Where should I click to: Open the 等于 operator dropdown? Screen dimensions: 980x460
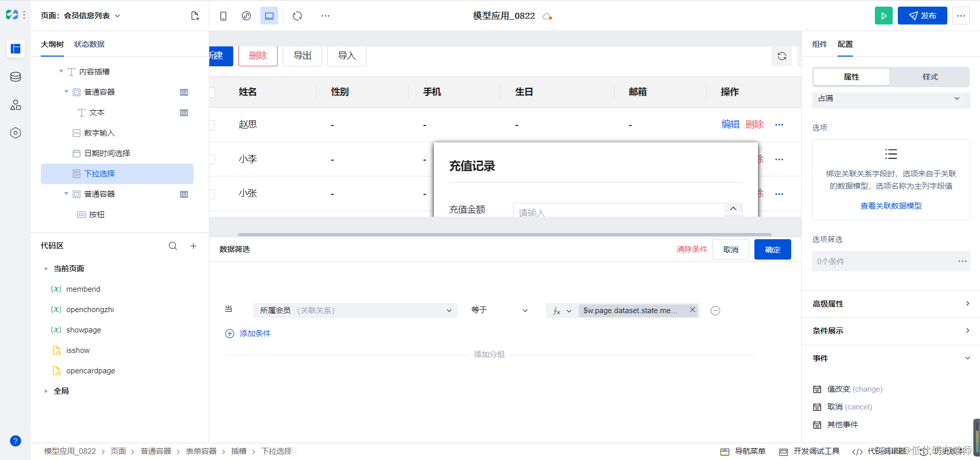499,310
